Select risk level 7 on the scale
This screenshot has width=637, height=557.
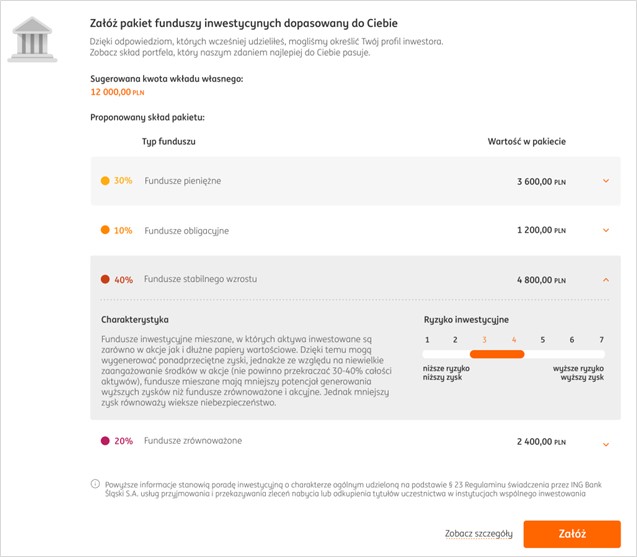[x=601, y=340]
